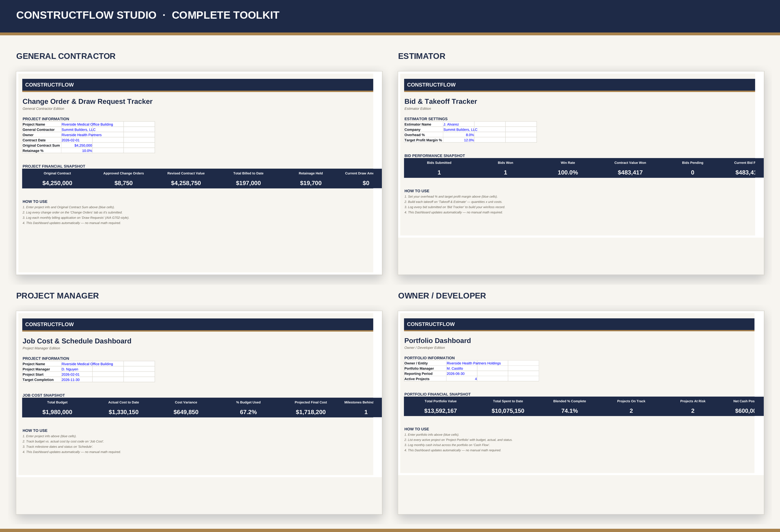This screenshot has height=532, width=780.
Task: Click 'PORTFOLIO FINANCIAL SNAPSHOT' heading
Action: pyautogui.click(x=438, y=394)
